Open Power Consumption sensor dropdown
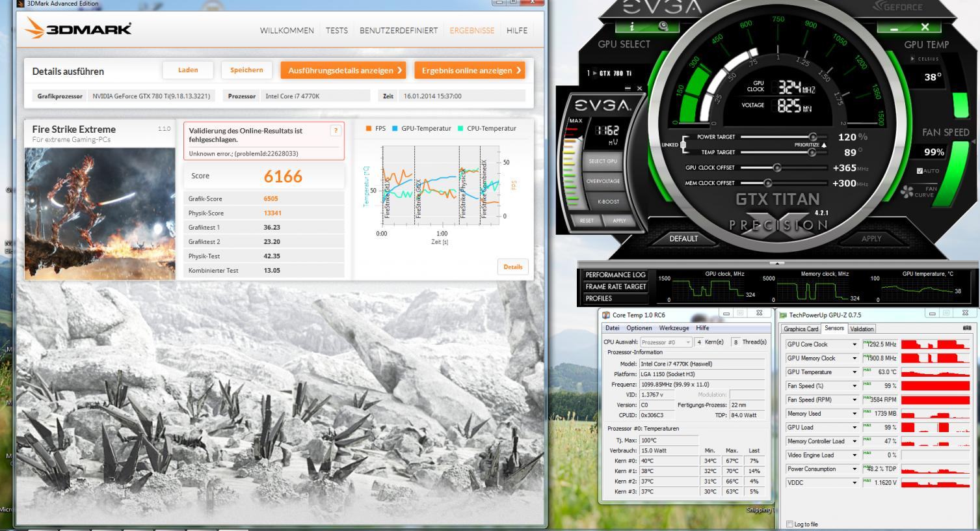 click(854, 469)
